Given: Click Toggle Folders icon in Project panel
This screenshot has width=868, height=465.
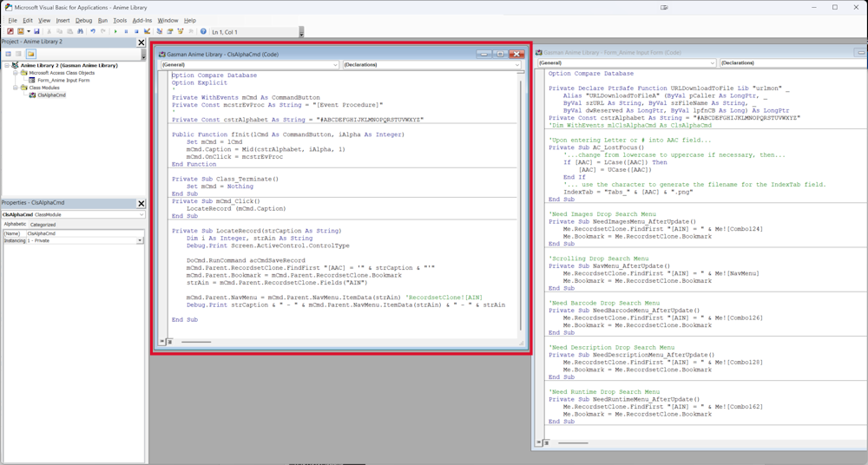Looking at the screenshot, I should click(x=31, y=54).
